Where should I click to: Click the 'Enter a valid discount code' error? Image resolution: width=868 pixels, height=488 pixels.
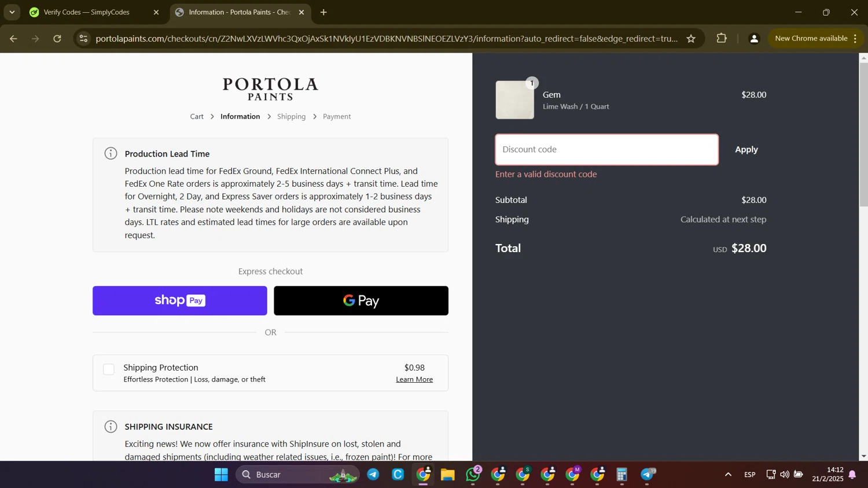pos(546,174)
